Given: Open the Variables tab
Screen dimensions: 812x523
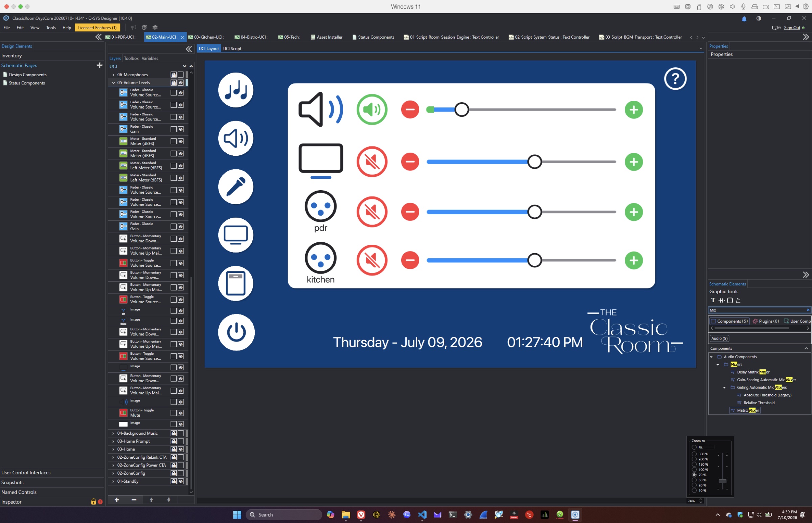Looking at the screenshot, I should [150, 59].
